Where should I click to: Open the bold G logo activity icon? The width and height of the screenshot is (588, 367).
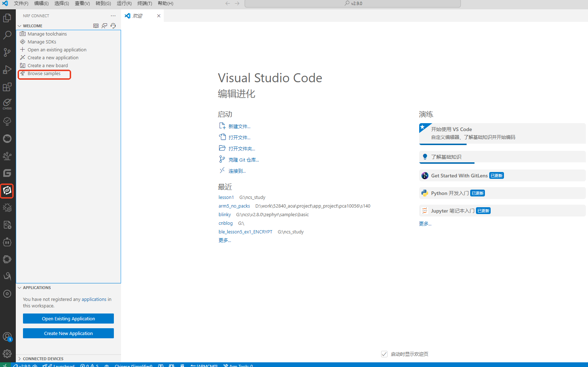[7, 173]
